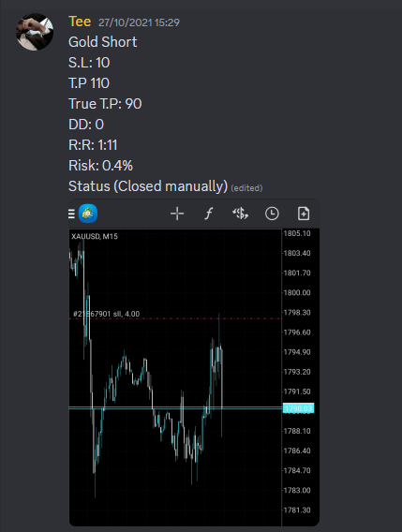Click the timestamp 27/10/2021 15:29
Screen dimensions: 402x532
tap(139, 22)
